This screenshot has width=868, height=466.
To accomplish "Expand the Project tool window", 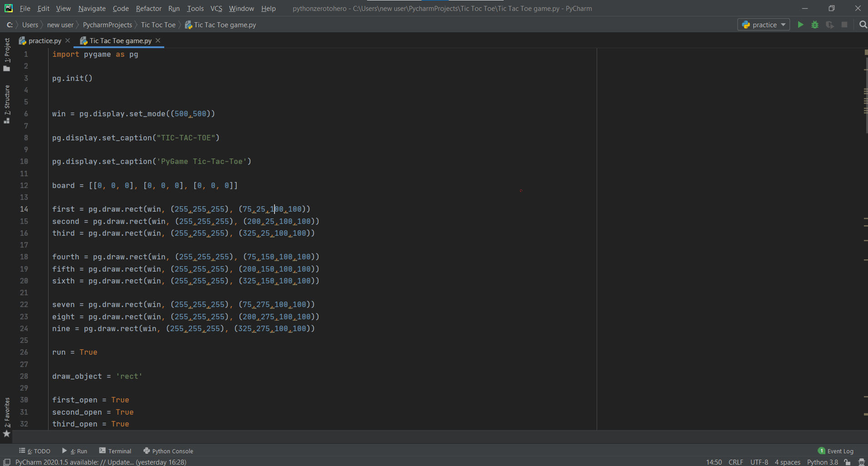I will click(7, 54).
